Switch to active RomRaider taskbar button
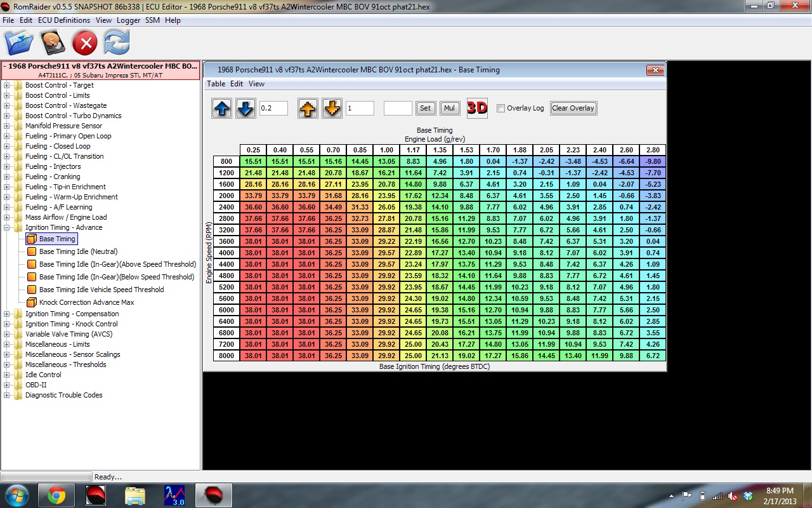Viewport: 812px width, 508px height. pyautogui.click(x=214, y=495)
